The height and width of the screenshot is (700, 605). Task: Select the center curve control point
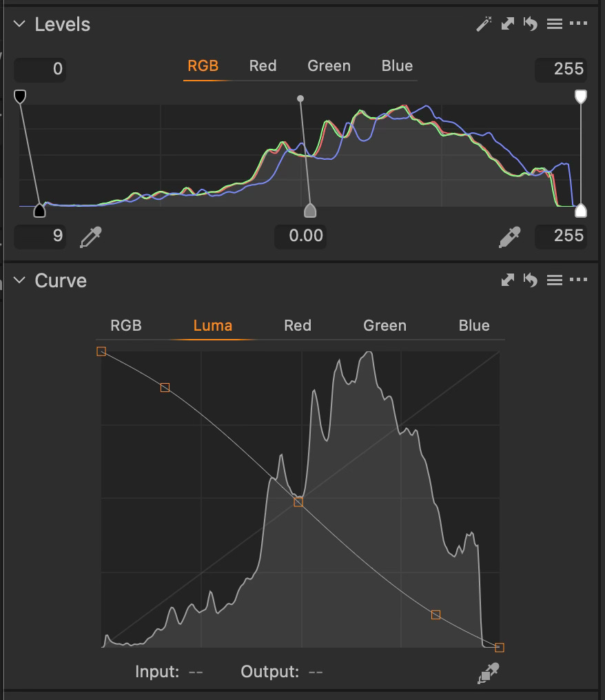(298, 502)
